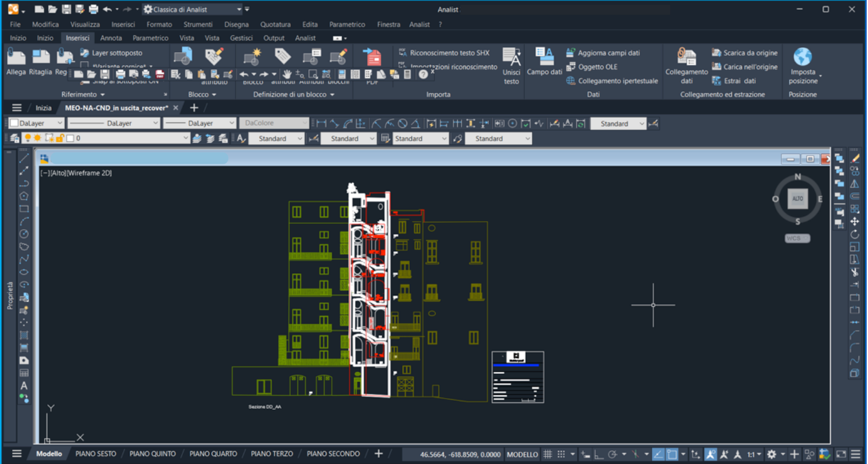This screenshot has width=868, height=464.
Task: Click the save icon in title bar
Action: coord(66,9)
